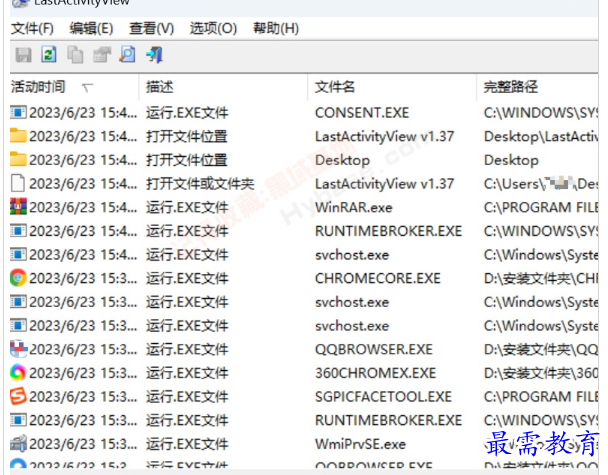Click 打开文件或文件夹 description cell
Image resolution: width=608 pixels, height=475 pixels.
pyautogui.click(x=200, y=184)
